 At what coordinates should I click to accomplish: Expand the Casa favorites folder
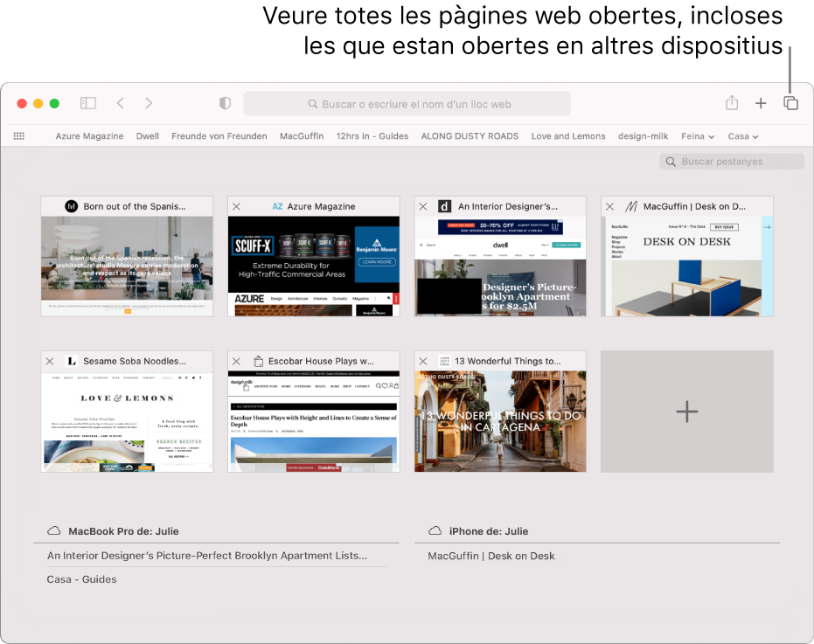click(x=743, y=136)
